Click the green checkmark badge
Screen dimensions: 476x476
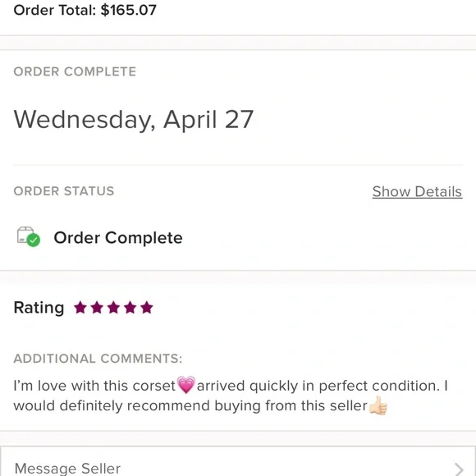tap(34, 240)
